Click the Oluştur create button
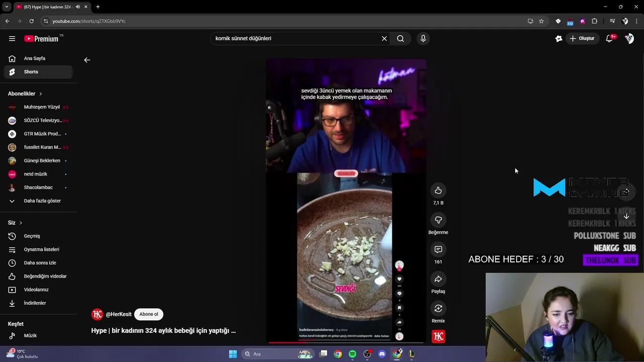 (x=582, y=38)
